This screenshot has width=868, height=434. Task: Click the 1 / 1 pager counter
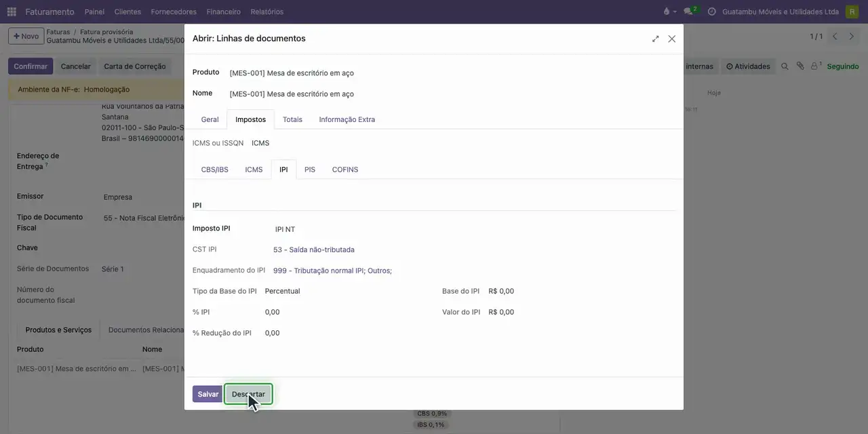[816, 37]
